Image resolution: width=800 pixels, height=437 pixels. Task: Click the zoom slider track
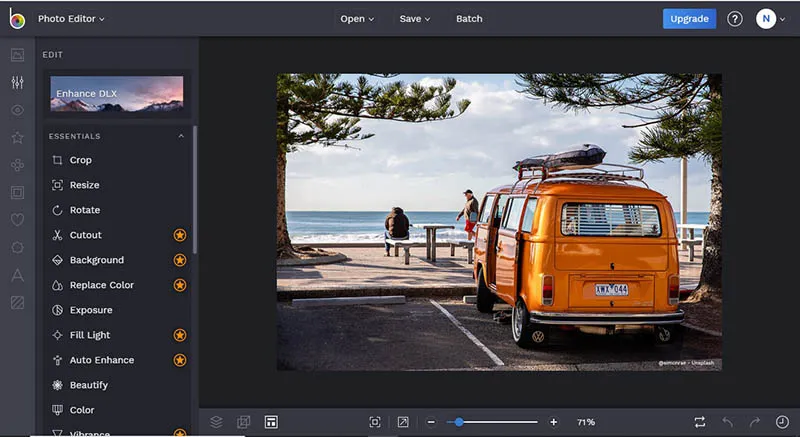(x=500, y=422)
